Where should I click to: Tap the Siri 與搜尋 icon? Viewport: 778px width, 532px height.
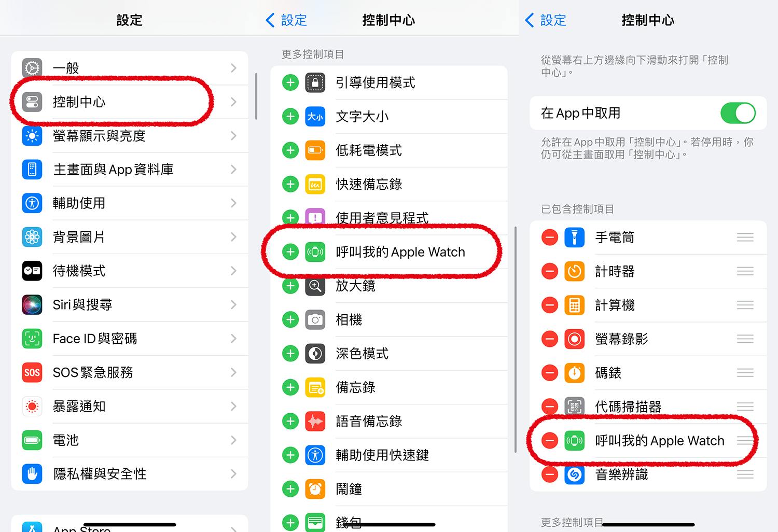[x=32, y=305]
